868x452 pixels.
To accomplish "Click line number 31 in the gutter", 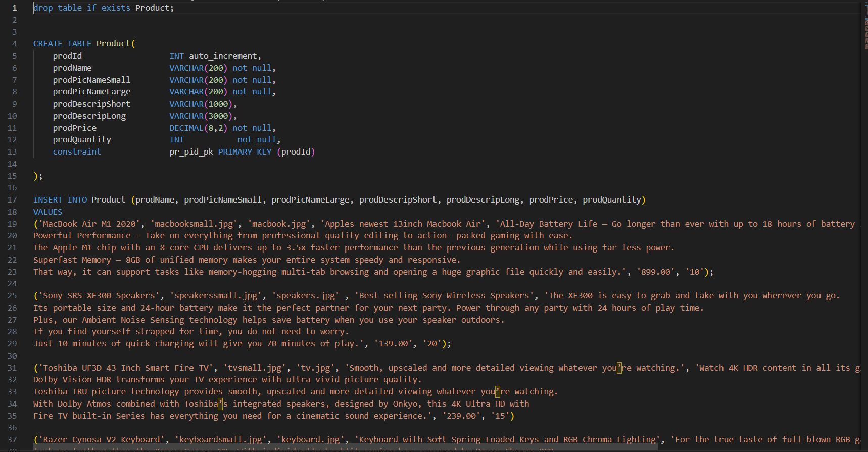I will 12,368.
